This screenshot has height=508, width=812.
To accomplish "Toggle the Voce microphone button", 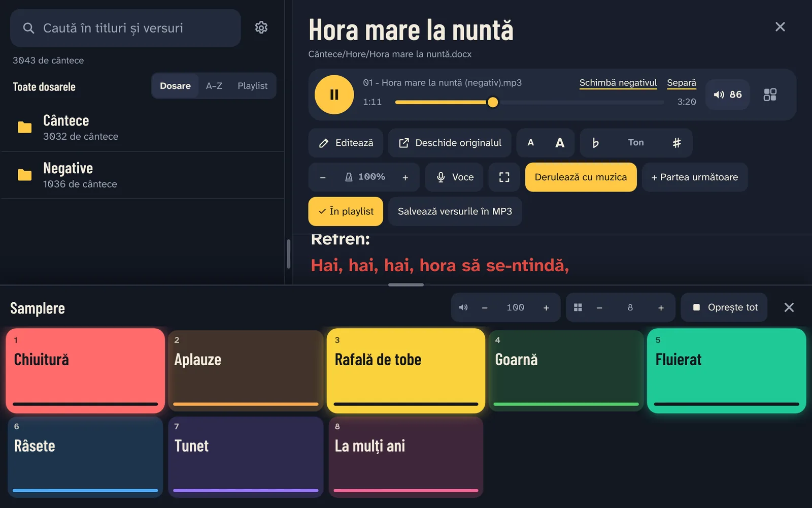I will (x=455, y=177).
